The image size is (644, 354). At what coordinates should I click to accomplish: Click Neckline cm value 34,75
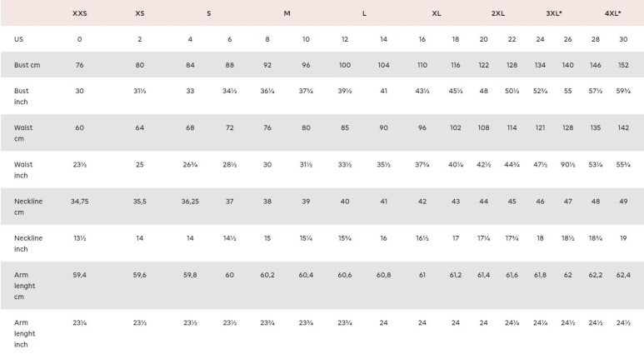coord(80,202)
